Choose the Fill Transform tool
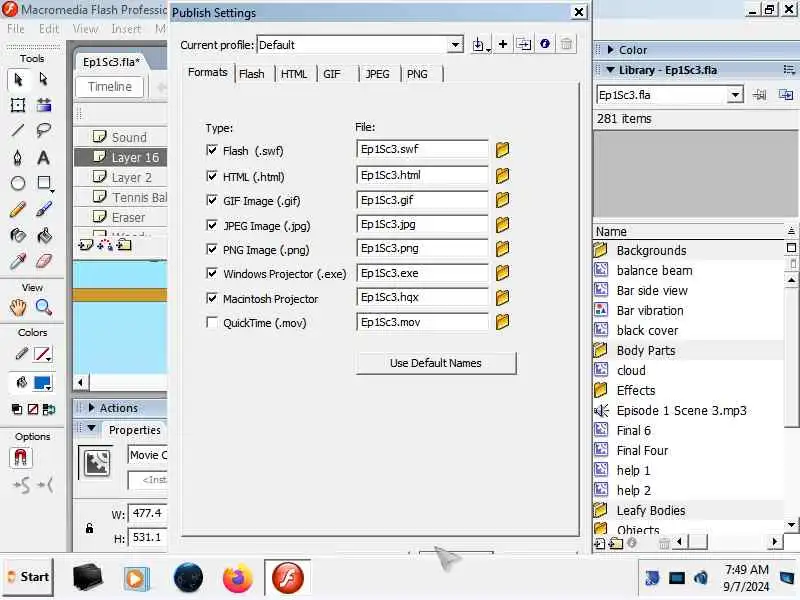The height and width of the screenshot is (600, 800). click(x=44, y=105)
